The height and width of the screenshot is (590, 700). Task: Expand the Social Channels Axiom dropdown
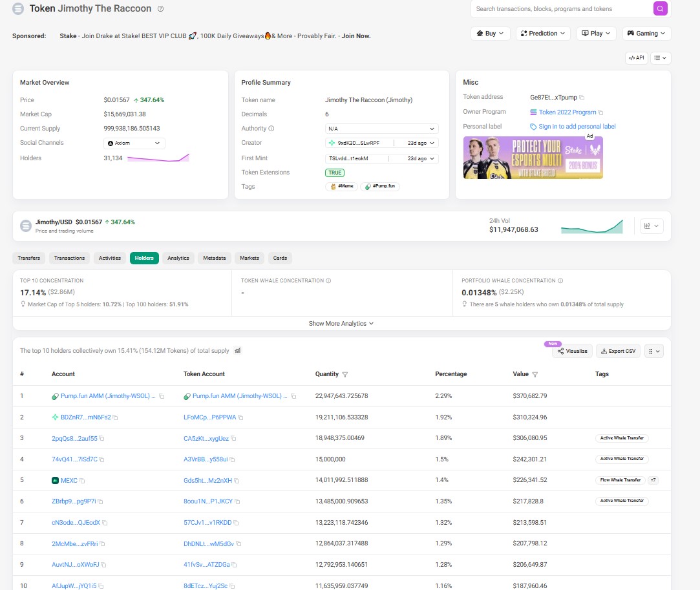click(x=134, y=143)
